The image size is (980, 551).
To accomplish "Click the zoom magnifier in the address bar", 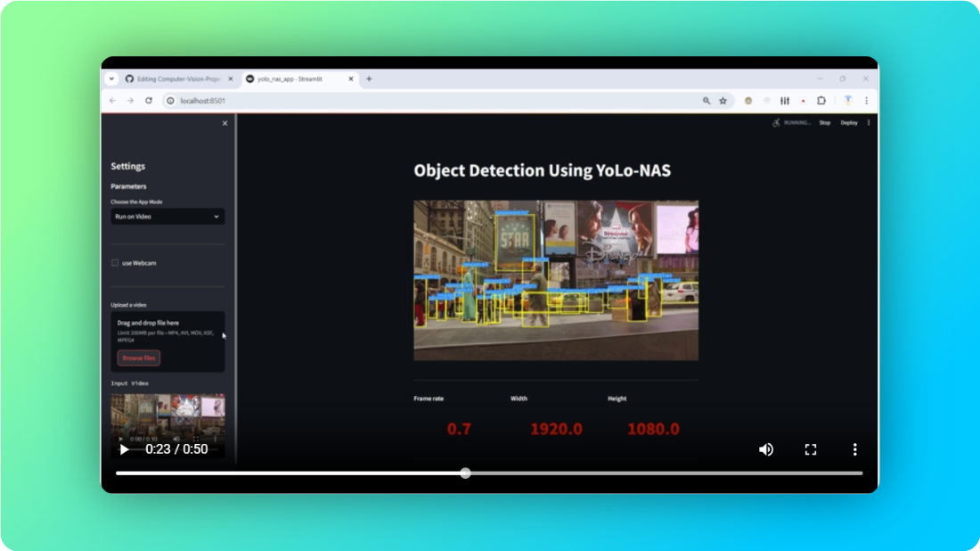I will pos(706,101).
